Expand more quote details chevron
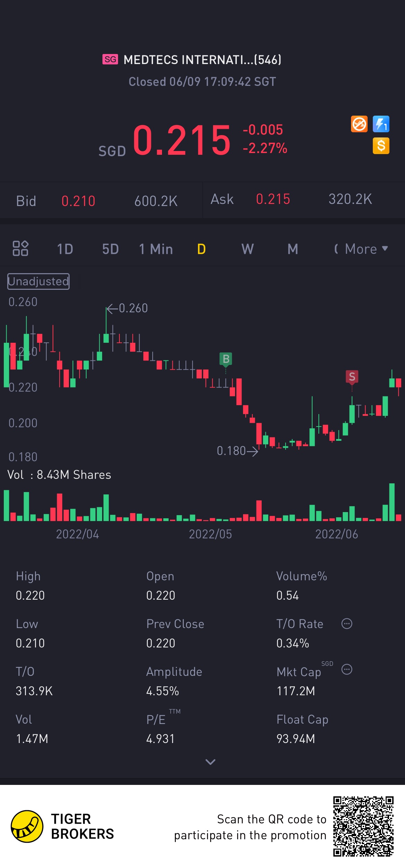The height and width of the screenshot is (868, 405). coord(210,762)
